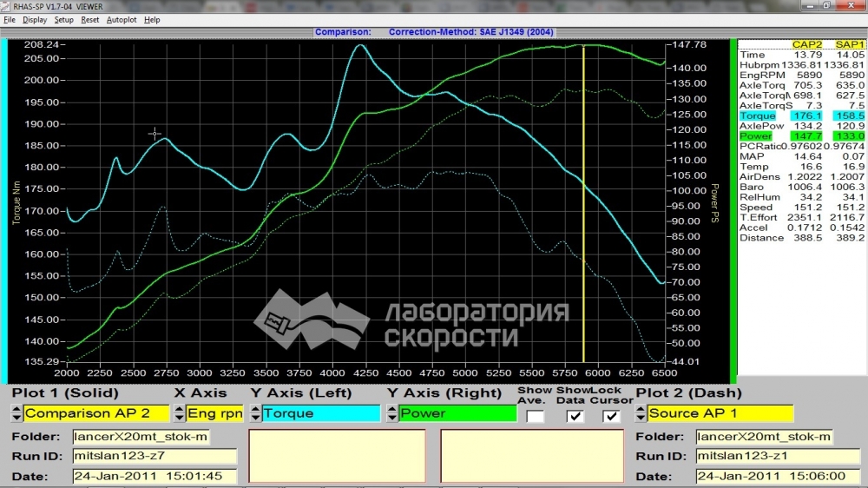Open the Plot 1 Comparison AP 2 selector

tap(96, 413)
